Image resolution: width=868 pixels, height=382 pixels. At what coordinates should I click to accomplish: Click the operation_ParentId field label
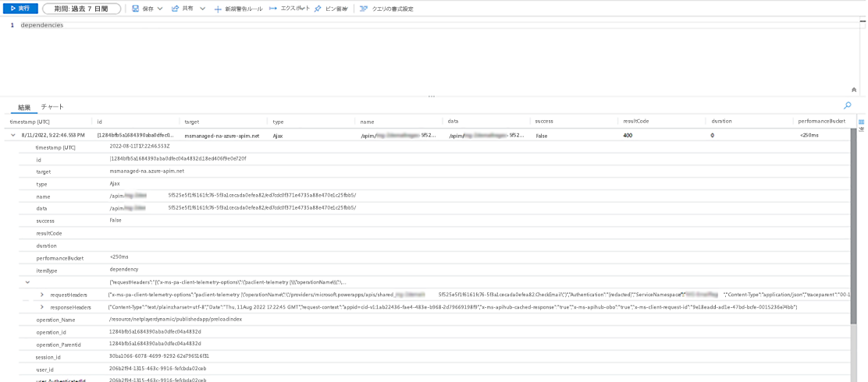pyautogui.click(x=58, y=345)
